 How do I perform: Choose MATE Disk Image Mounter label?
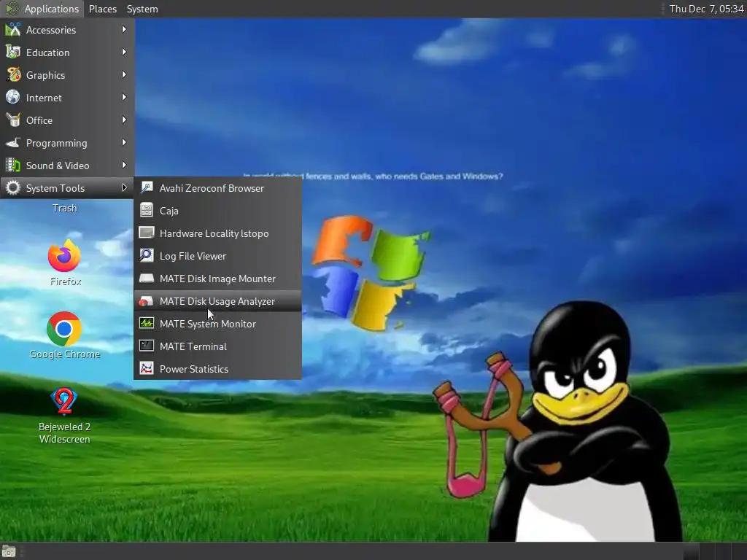pos(217,279)
